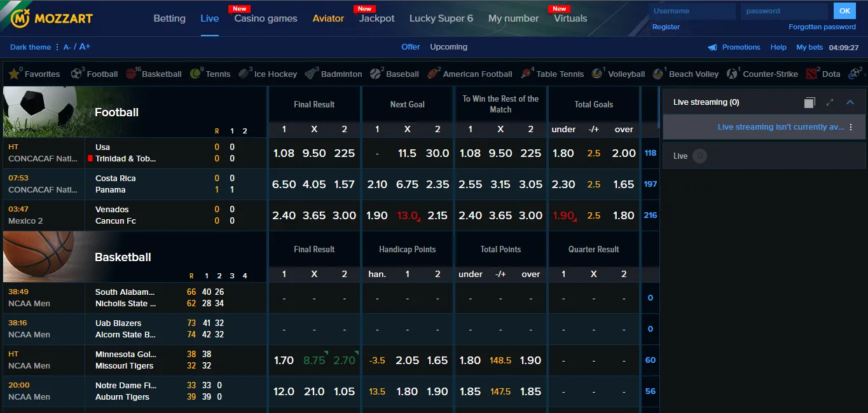The width and height of the screenshot is (868, 413).
Task: Open the three-dot menu next to live streaming
Action: pyautogui.click(x=851, y=126)
